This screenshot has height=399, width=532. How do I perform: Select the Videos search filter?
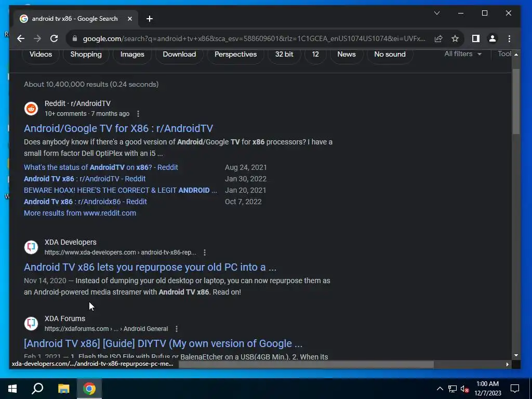pyautogui.click(x=41, y=54)
